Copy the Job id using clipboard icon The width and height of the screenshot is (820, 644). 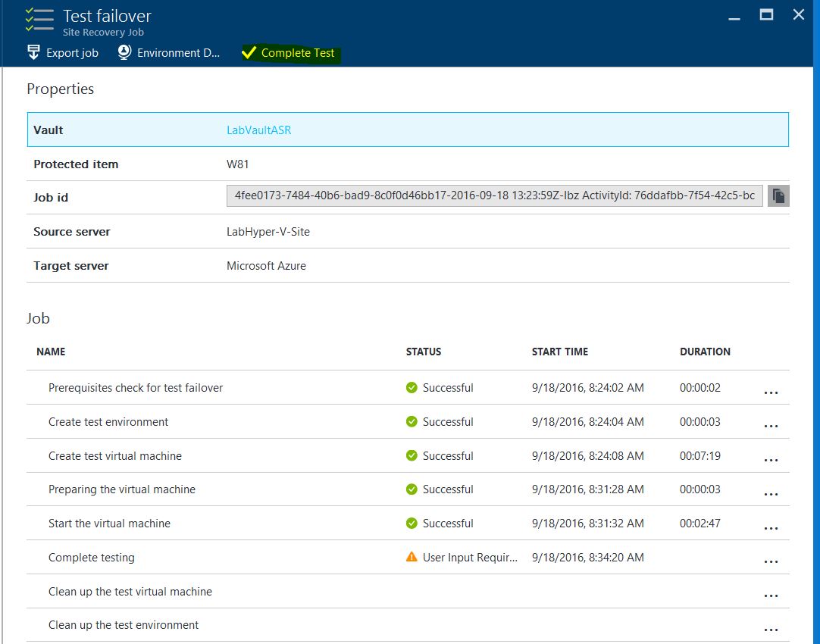pos(778,196)
